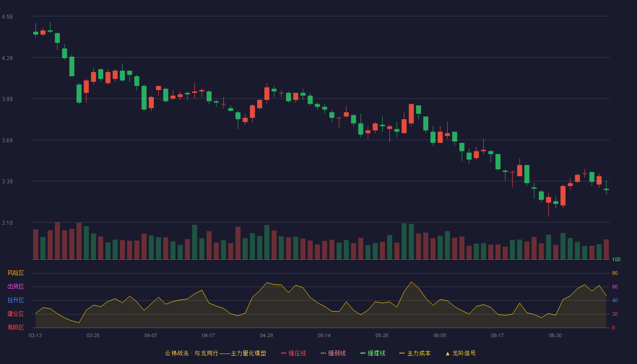Click the 低吸区 zone label

(15, 327)
